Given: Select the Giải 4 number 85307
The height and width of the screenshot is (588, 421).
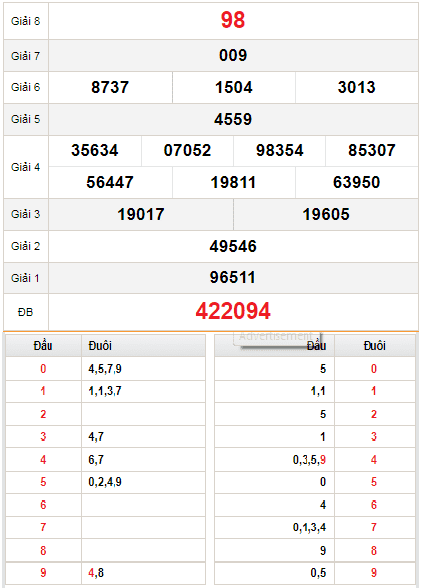Looking at the screenshot, I should pyautogui.click(x=372, y=150).
